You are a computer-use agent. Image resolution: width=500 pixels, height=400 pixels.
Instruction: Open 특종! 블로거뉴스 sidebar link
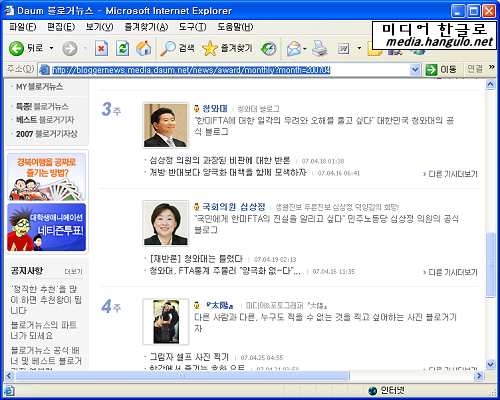[42, 107]
